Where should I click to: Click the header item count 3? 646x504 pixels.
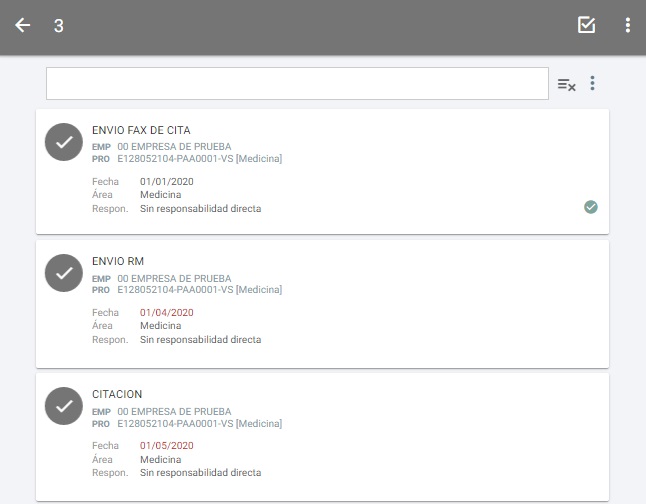(x=59, y=26)
